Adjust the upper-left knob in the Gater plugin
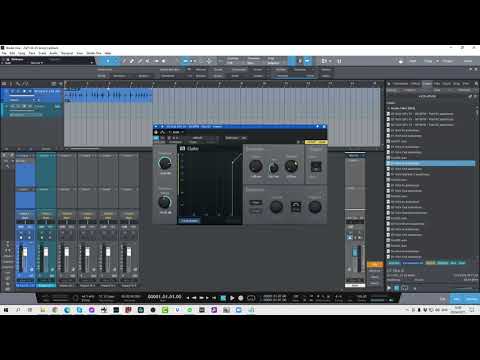480x360 pixels. point(165,163)
